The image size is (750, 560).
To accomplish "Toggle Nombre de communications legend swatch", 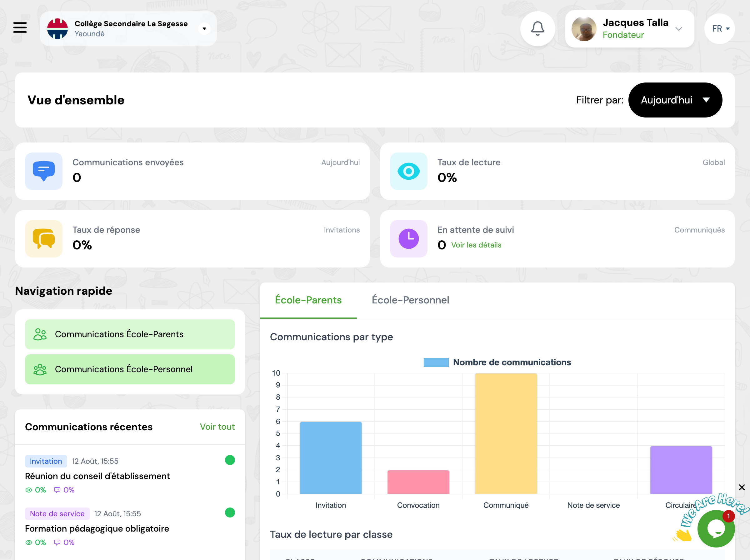I will tap(436, 362).
